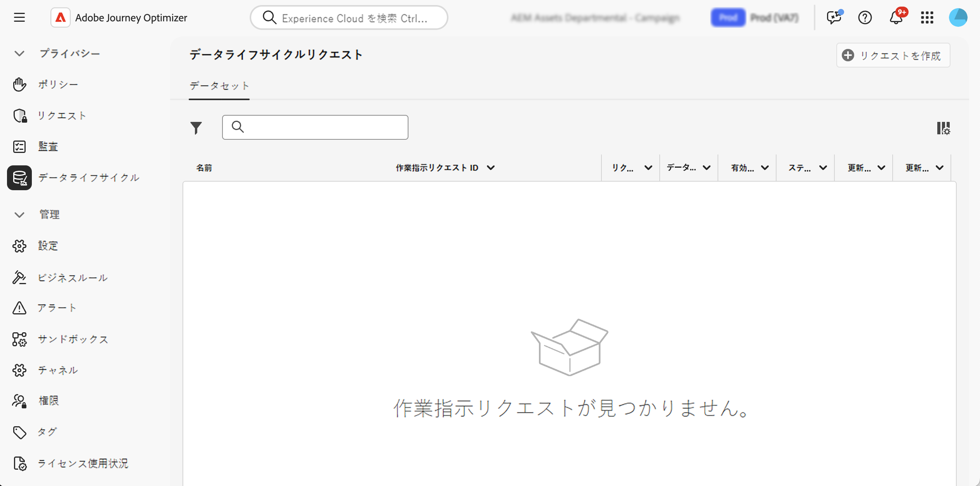Open データライフサイクル in sidebar
The image size is (980, 486).
89,178
